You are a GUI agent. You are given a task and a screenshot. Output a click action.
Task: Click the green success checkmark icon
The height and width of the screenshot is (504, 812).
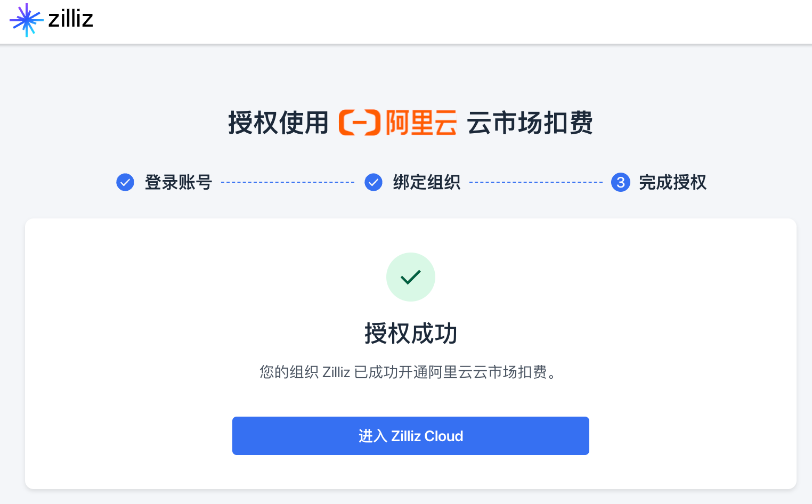(x=411, y=277)
